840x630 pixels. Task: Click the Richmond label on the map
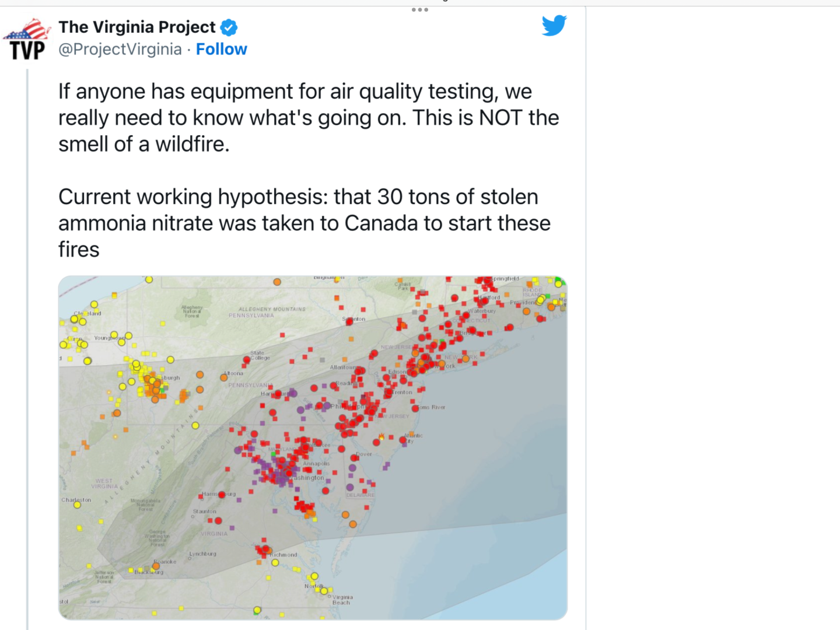pos(284,555)
